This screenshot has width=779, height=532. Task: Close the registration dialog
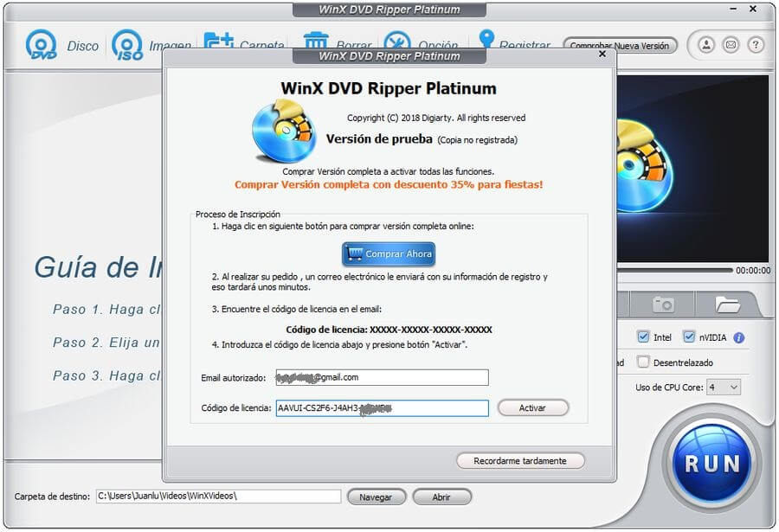click(x=602, y=54)
